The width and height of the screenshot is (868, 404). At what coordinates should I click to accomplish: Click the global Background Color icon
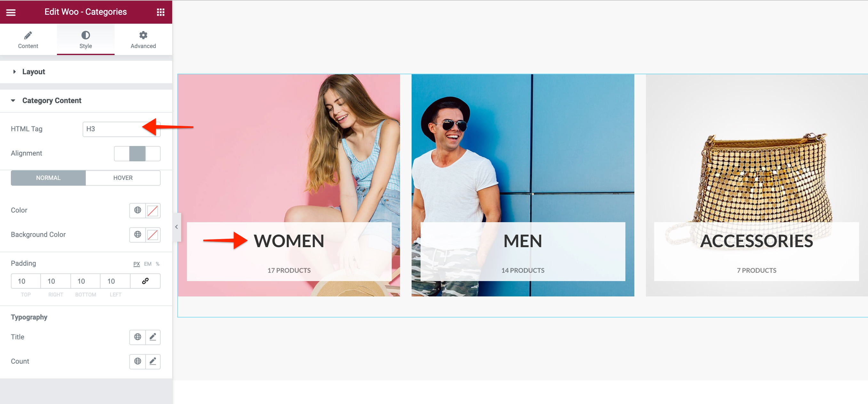[137, 235]
